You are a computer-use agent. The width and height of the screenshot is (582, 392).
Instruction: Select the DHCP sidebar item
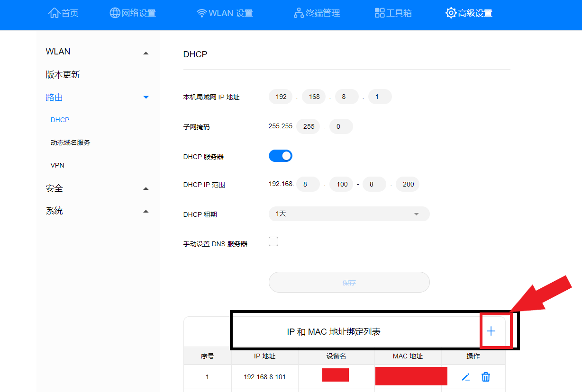click(60, 120)
